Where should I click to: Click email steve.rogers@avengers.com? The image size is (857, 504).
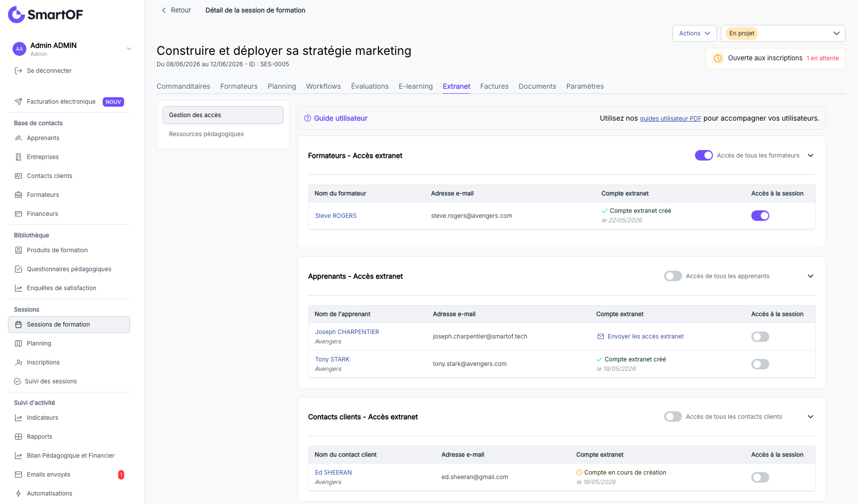pyautogui.click(x=472, y=216)
